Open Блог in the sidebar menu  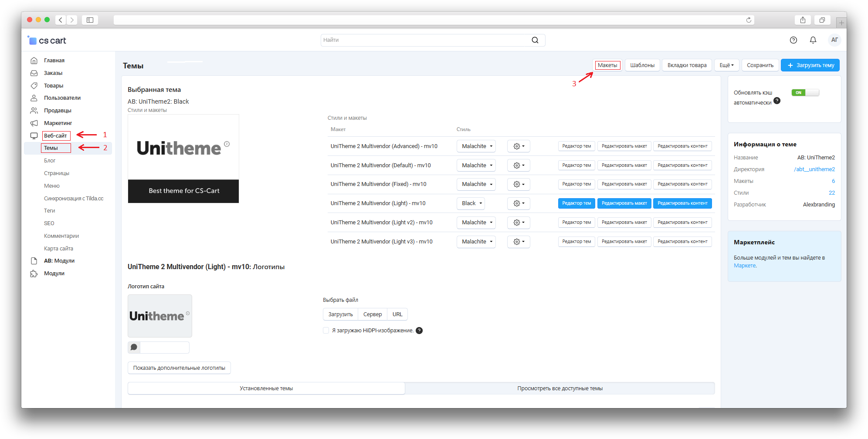(50, 161)
